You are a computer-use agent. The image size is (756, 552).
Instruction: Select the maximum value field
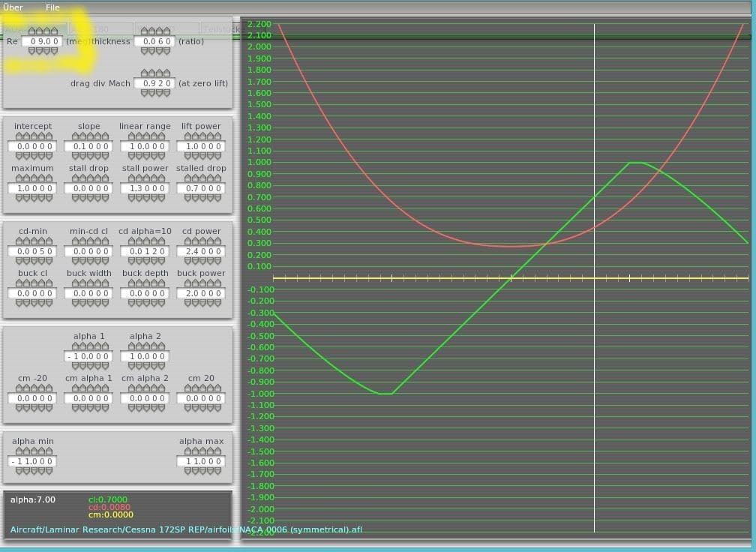click(x=31, y=188)
